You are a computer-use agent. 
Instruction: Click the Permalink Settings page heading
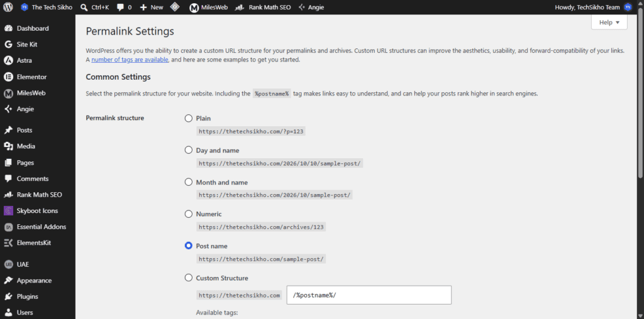pyautogui.click(x=130, y=31)
